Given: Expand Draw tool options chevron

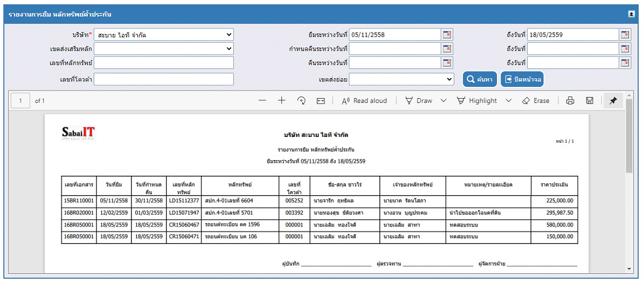Looking at the screenshot, I should coord(443,101).
